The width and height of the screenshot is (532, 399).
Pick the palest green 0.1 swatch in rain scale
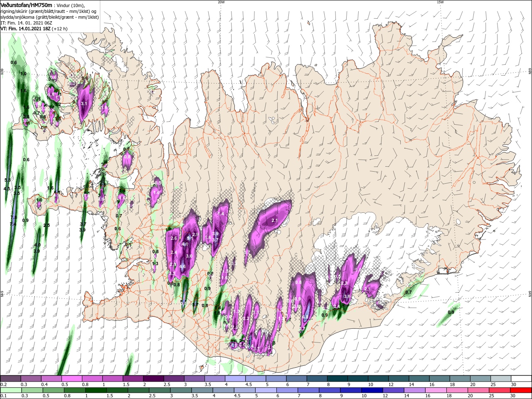(x=11, y=390)
